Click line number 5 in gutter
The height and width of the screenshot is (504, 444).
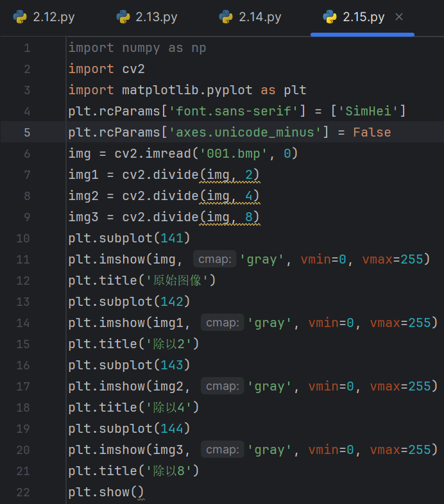27,133
